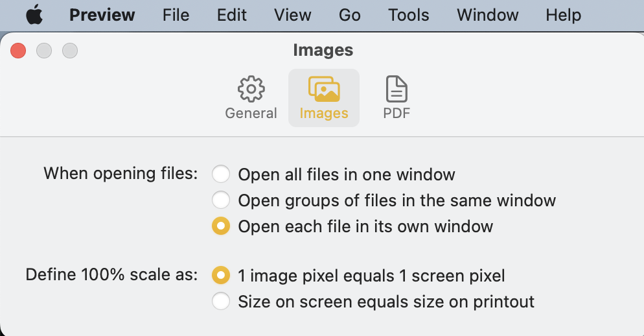Open the Help menu
This screenshot has width=644, height=336.
point(563,15)
